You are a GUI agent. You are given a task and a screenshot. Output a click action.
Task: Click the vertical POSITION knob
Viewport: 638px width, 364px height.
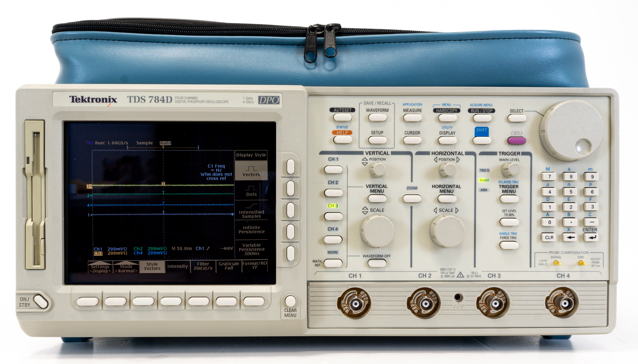click(377, 170)
